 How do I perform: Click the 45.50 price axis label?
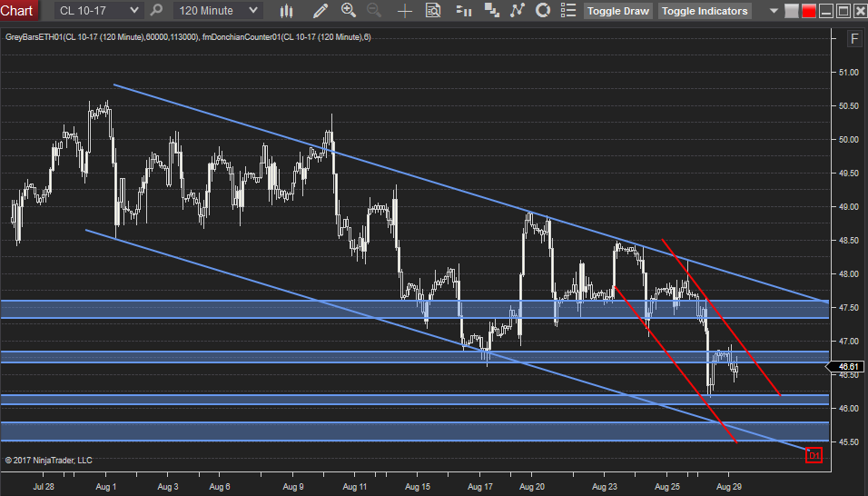point(849,442)
